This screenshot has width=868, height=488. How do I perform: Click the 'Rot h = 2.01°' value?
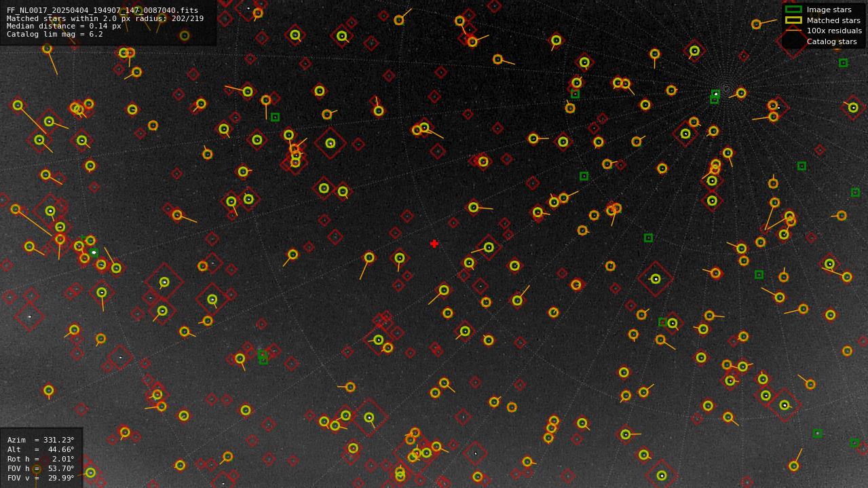pyautogui.click(x=41, y=459)
